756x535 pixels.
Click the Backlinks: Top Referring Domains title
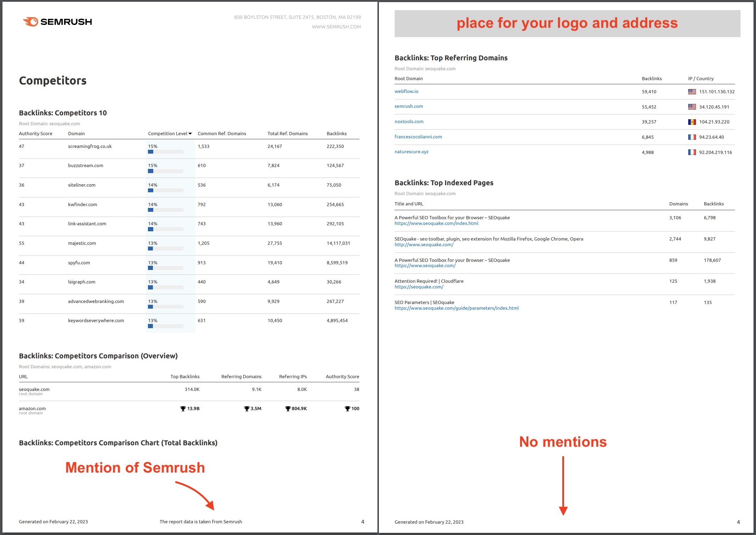click(451, 58)
